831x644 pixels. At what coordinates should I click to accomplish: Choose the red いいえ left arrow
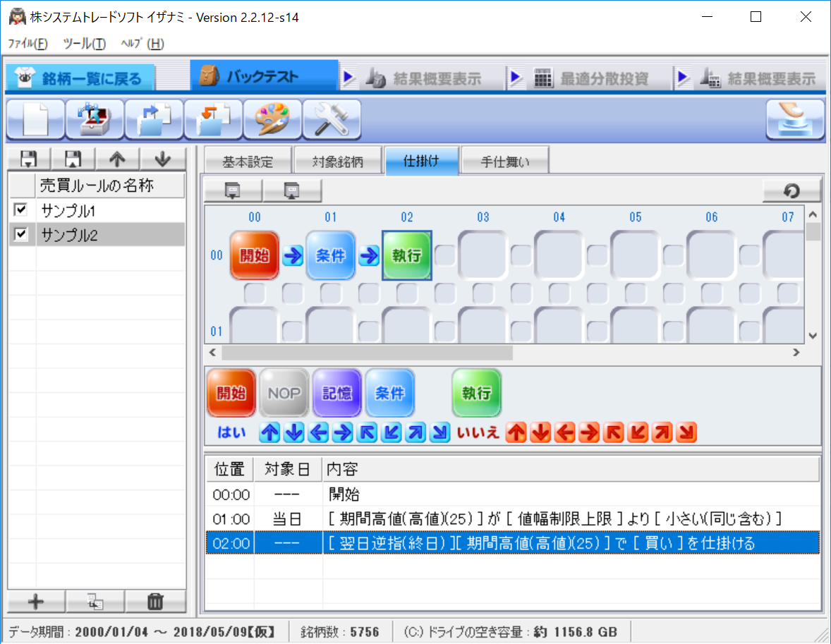(565, 432)
